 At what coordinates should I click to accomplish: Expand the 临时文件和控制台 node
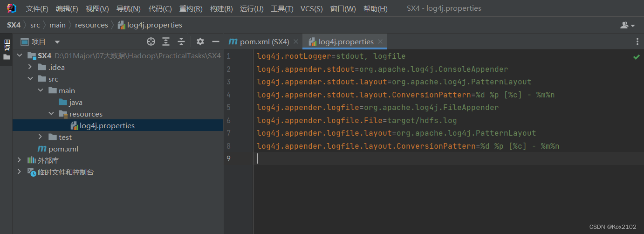pyautogui.click(x=19, y=172)
